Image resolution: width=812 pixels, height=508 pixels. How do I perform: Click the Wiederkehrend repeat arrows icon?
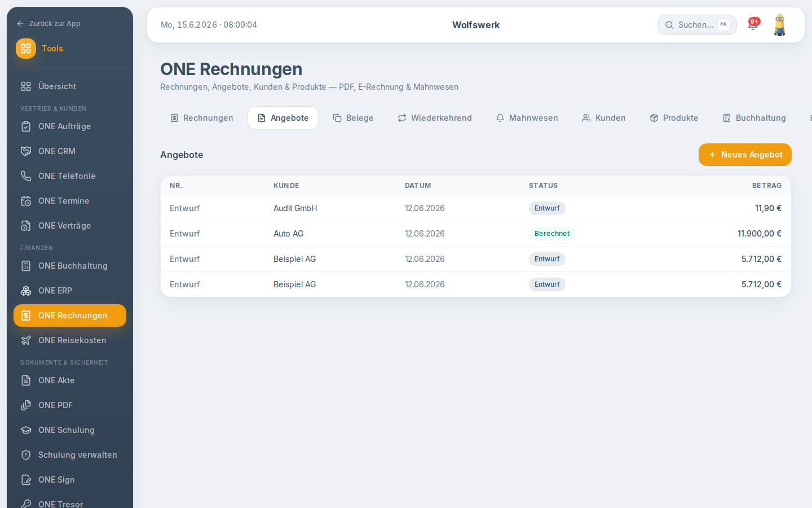click(x=402, y=118)
